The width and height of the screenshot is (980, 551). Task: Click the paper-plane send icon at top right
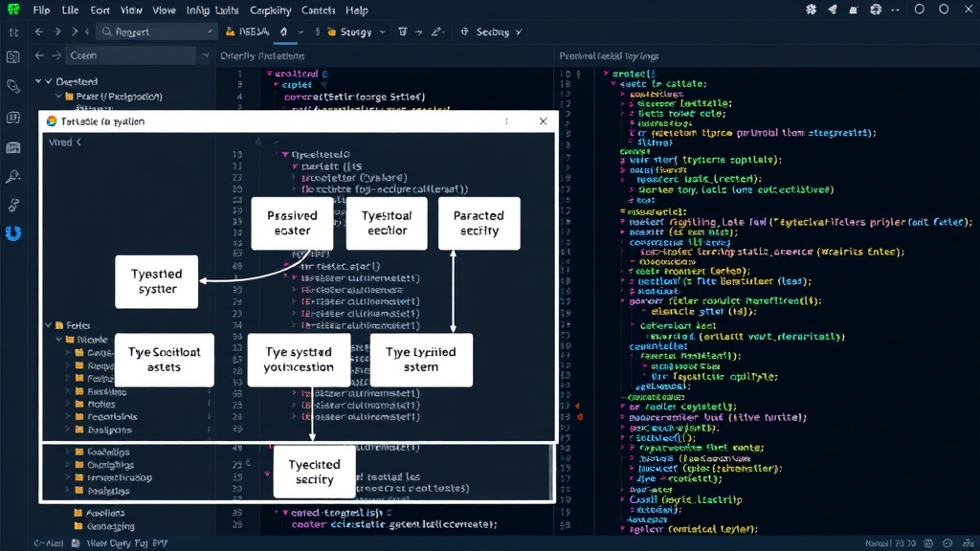coord(833,10)
